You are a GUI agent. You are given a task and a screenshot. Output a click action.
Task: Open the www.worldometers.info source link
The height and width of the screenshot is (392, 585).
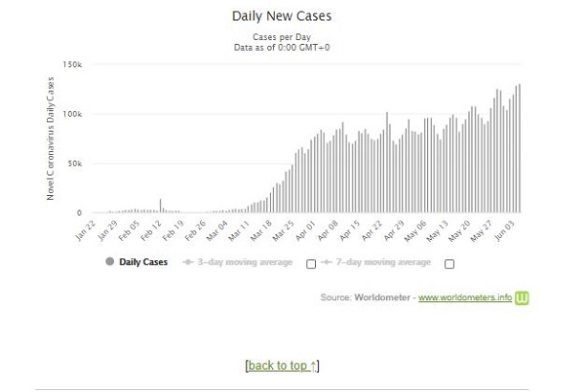click(x=465, y=296)
